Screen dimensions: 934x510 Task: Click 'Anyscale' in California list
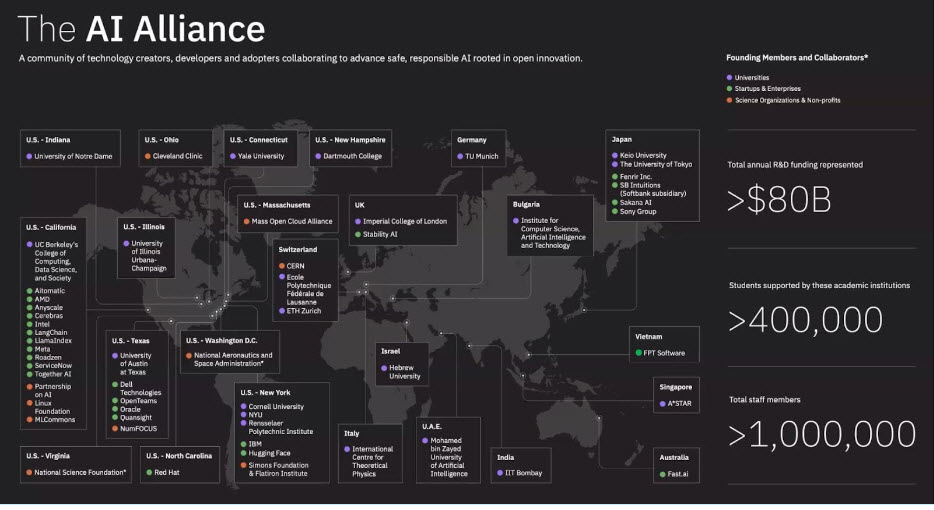49,307
